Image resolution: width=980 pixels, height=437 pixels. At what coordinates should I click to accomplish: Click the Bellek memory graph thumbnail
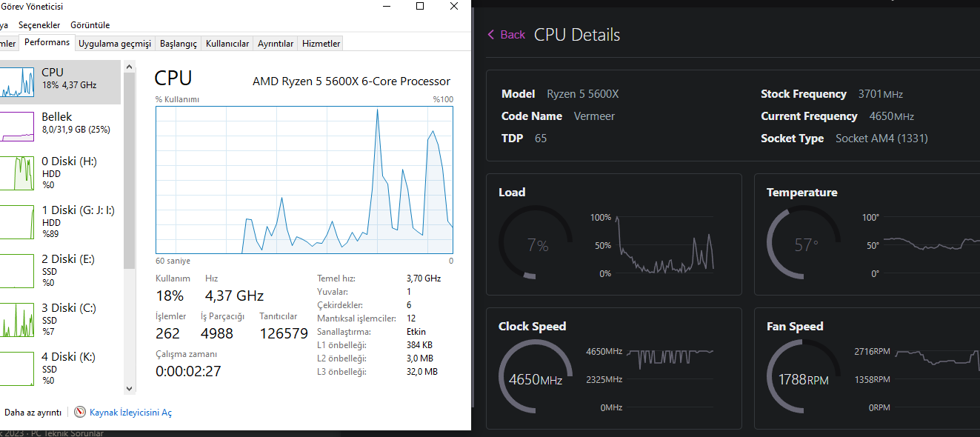click(17, 126)
